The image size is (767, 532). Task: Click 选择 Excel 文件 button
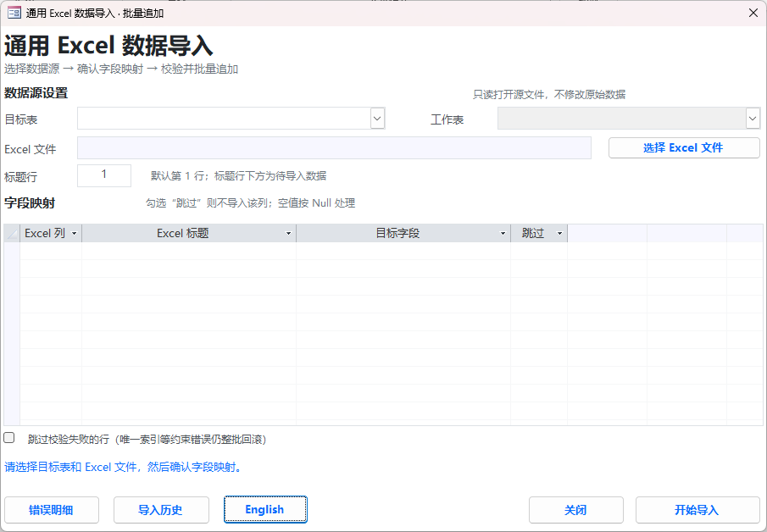[684, 147]
